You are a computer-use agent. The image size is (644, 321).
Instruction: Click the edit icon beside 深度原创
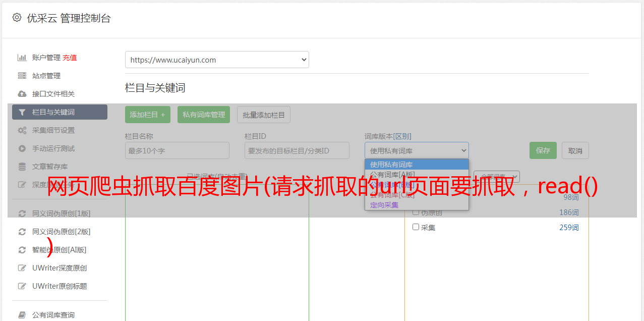(22, 185)
